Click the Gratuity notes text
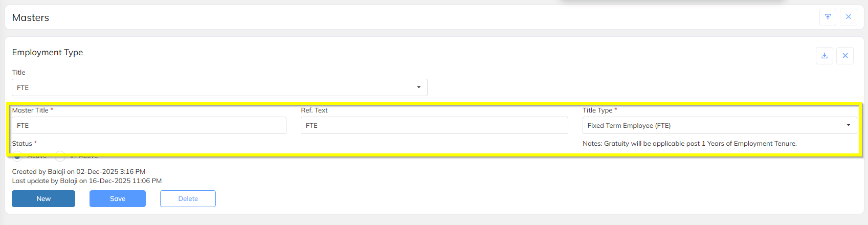 pos(689,144)
